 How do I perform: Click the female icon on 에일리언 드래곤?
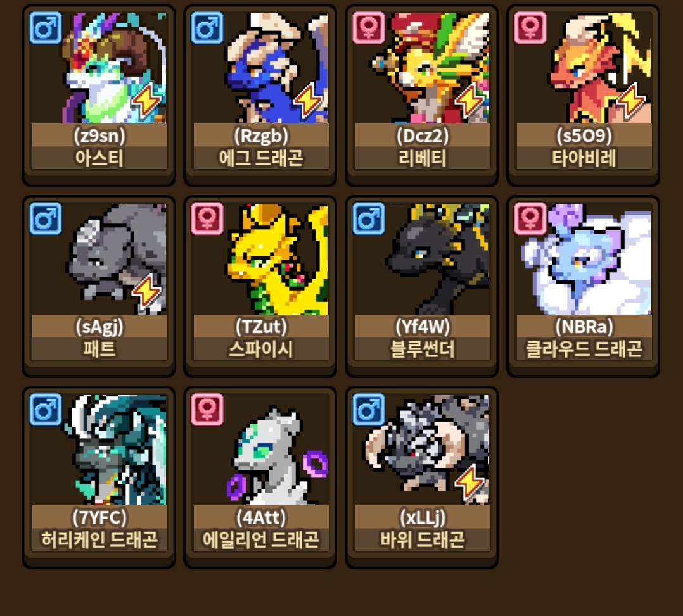coord(207,410)
